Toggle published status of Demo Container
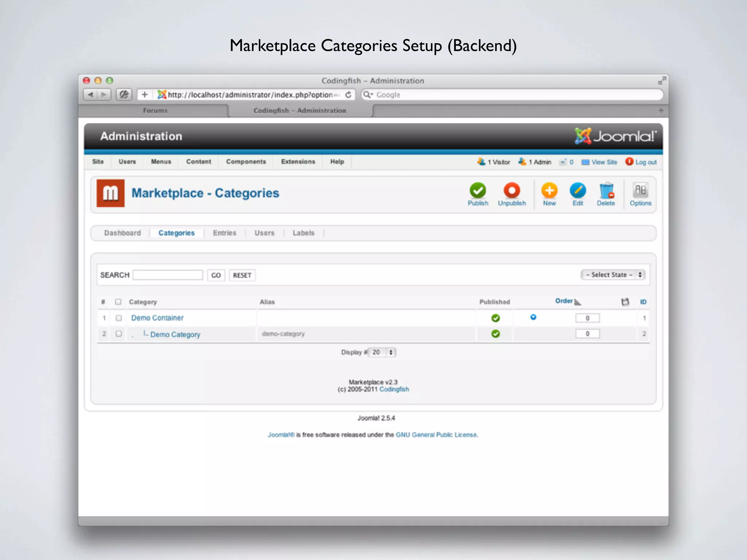This screenshot has height=560, width=747. [x=495, y=318]
